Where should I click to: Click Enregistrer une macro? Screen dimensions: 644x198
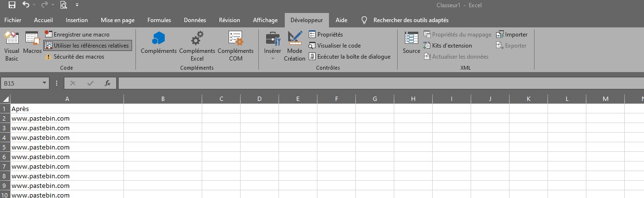coord(77,35)
